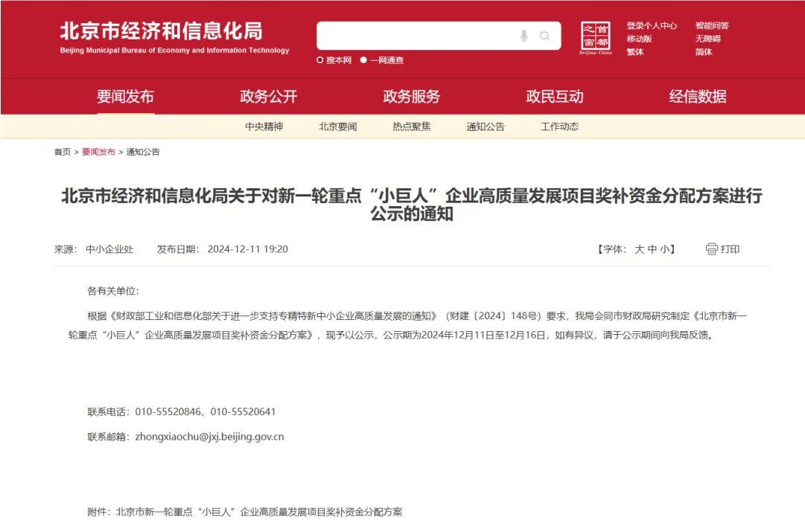This screenshot has height=532, width=805.
Task: Click the magnifier search icon
Action: point(545,36)
